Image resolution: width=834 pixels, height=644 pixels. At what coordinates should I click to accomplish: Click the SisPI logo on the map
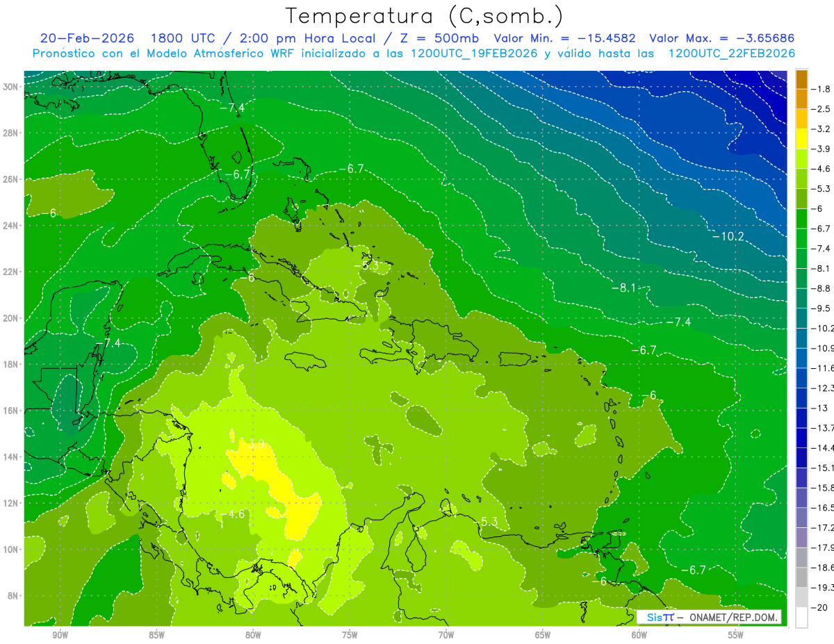(x=660, y=618)
